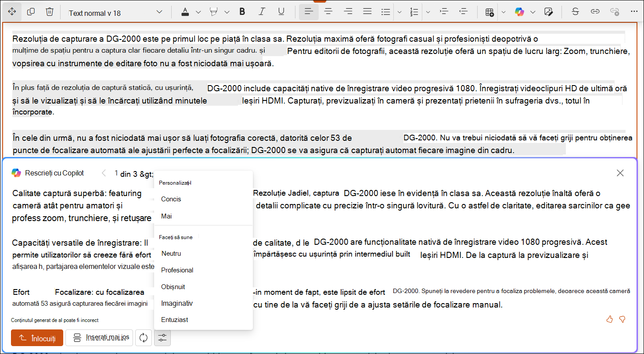The width and height of the screenshot is (644, 354).
Task: Apply the highlight color marker
Action: pos(214,12)
